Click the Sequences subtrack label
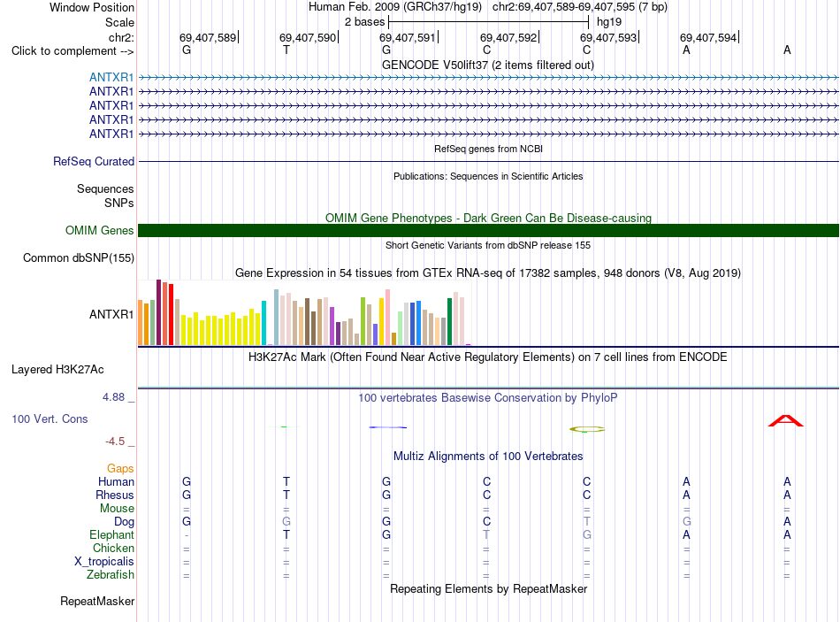840x622 pixels. coord(105,188)
